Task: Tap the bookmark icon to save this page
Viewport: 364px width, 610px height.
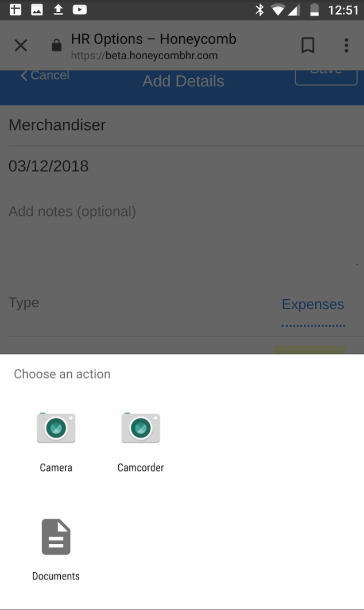Action: click(x=308, y=45)
